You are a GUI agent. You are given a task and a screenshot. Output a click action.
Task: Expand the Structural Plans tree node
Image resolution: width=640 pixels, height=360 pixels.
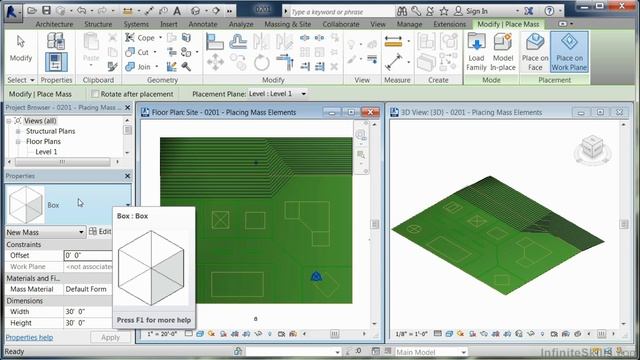pyautogui.click(x=18, y=131)
